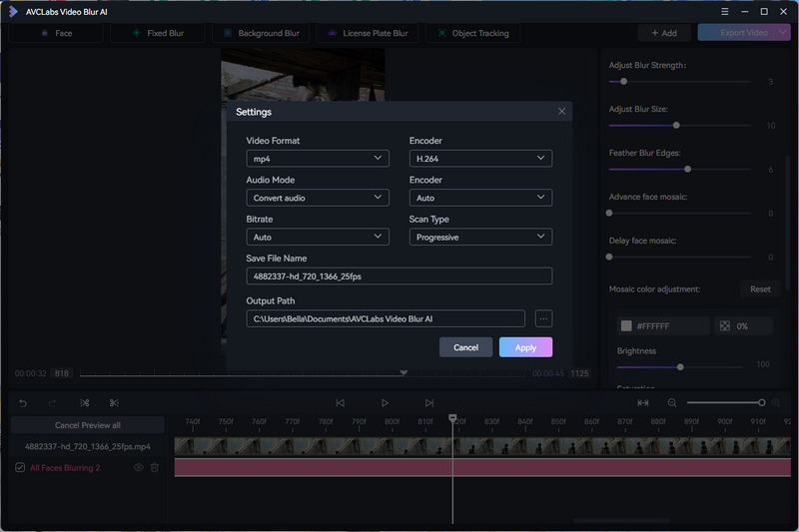
Task: Toggle the All Faces Blurring 2 checkbox
Action: click(20, 467)
